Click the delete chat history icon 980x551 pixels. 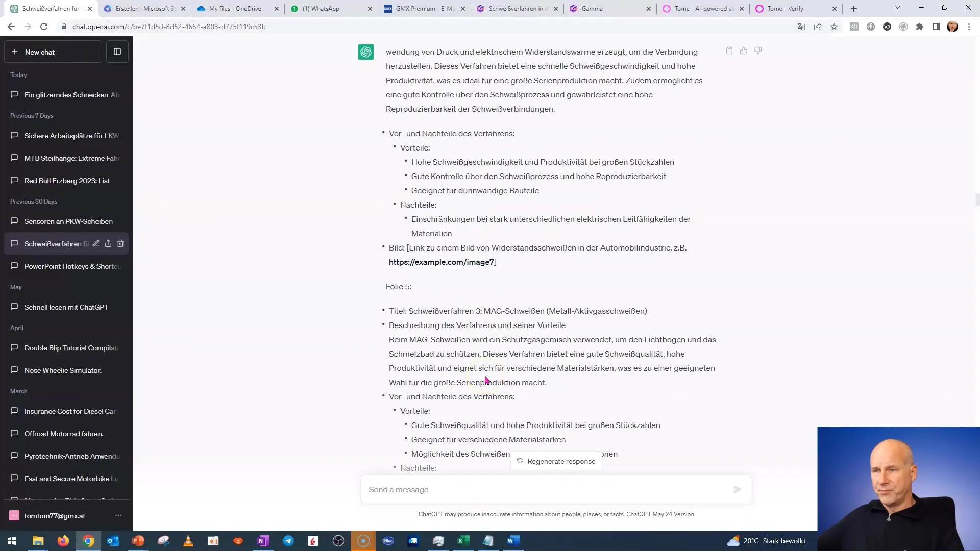click(120, 243)
